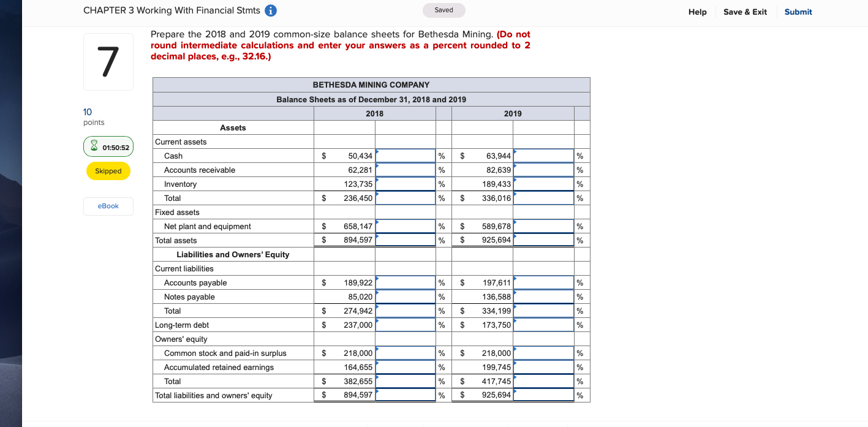Open the eBook

pyautogui.click(x=108, y=206)
